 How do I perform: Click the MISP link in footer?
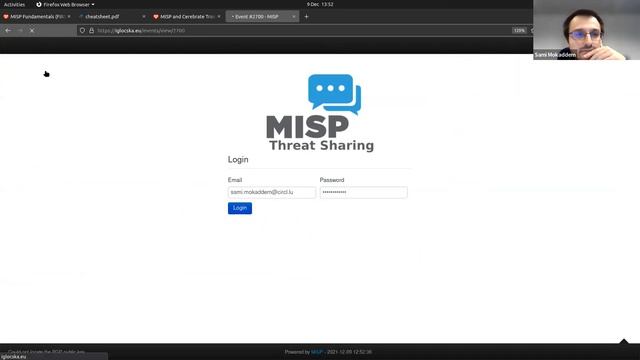[x=317, y=352]
